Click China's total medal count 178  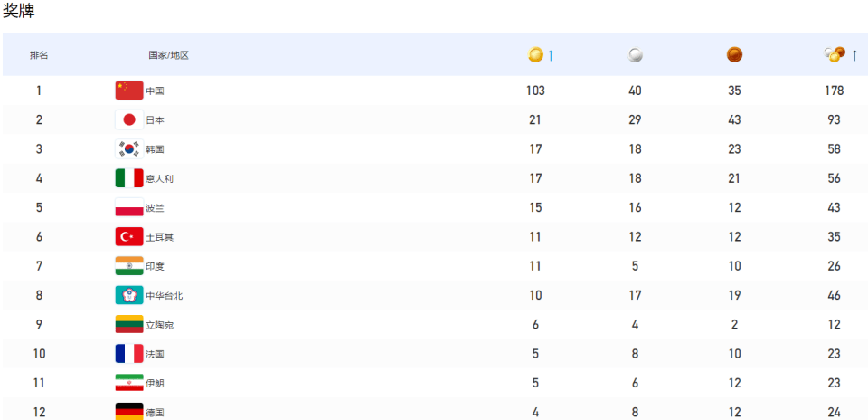[x=834, y=91]
